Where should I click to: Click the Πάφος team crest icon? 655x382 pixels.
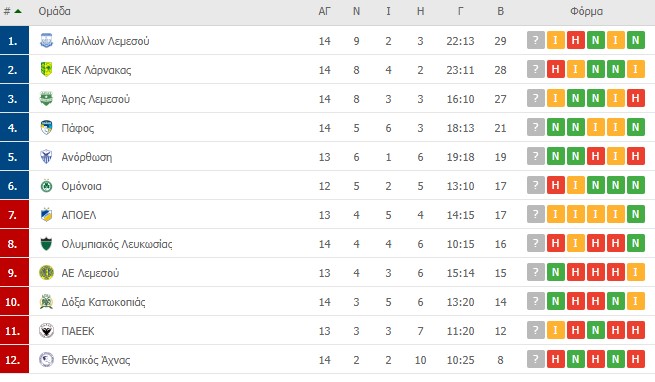(46, 127)
